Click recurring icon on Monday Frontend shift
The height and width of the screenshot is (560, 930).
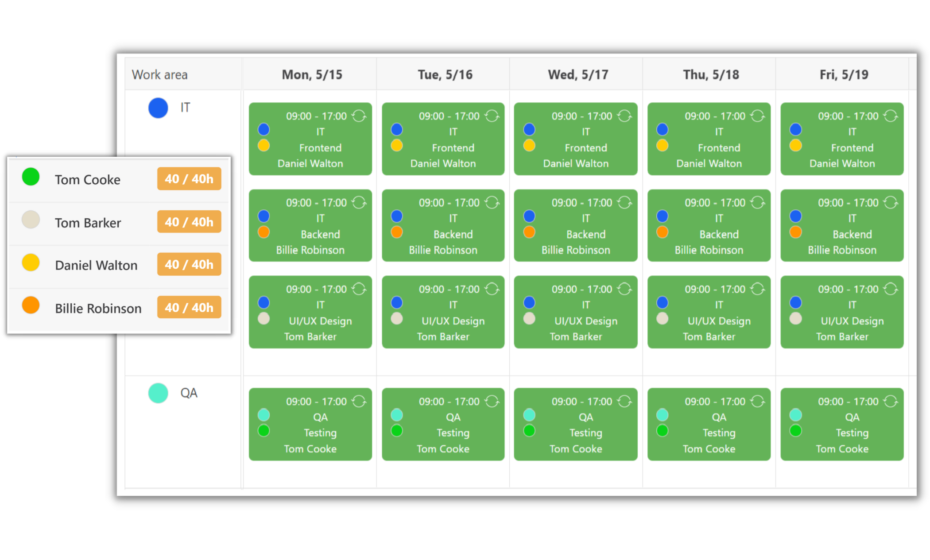coord(359,116)
